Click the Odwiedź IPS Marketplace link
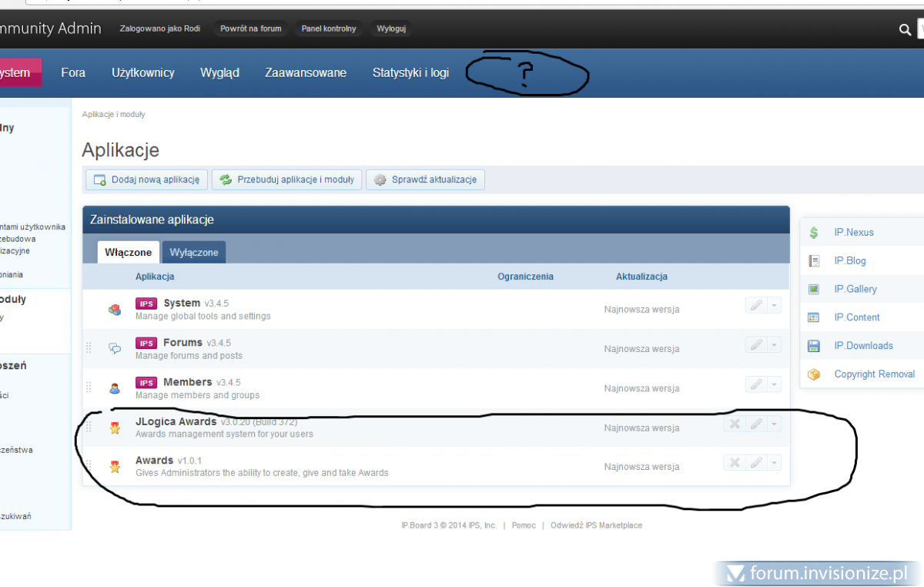 (x=596, y=525)
